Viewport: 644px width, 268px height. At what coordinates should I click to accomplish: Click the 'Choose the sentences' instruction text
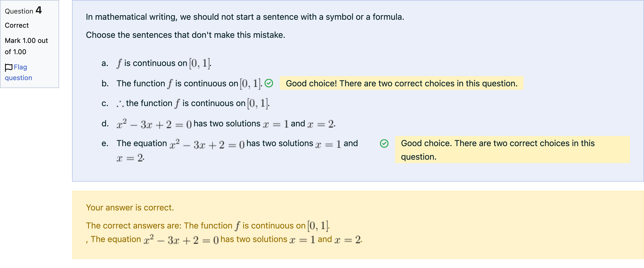point(185,35)
